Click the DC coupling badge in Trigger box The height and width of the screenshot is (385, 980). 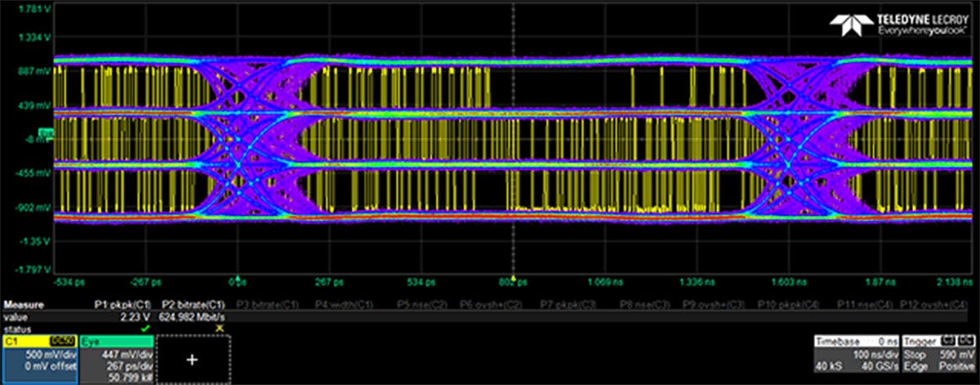pos(965,340)
